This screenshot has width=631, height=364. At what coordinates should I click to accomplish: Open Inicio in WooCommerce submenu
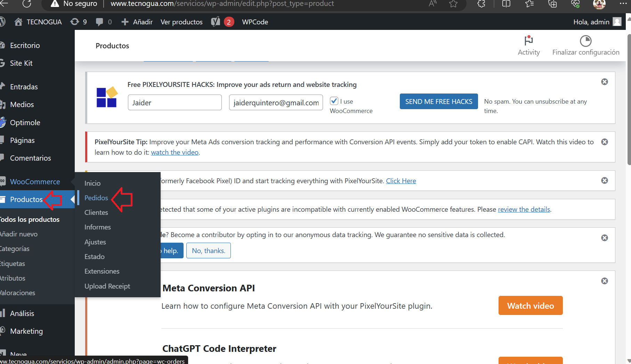(92, 183)
